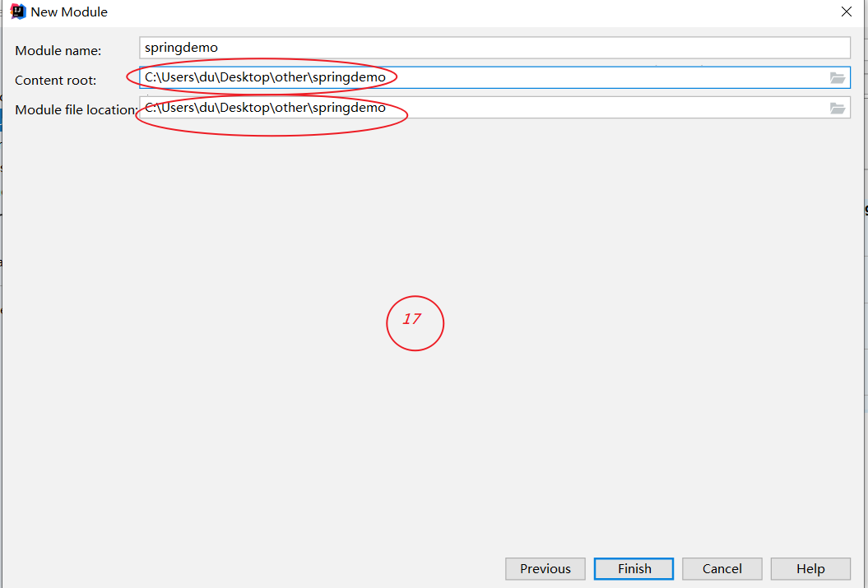The height and width of the screenshot is (588, 868).
Task: Open Help for New Module
Action: click(810, 568)
